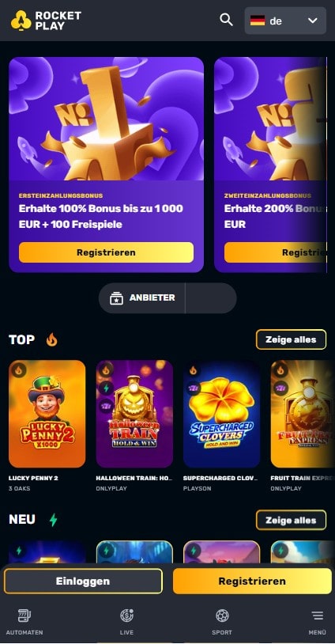The width and height of the screenshot is (335, 644).
Task: Open the Anbieter provider filter
Action: click(142, 297)
